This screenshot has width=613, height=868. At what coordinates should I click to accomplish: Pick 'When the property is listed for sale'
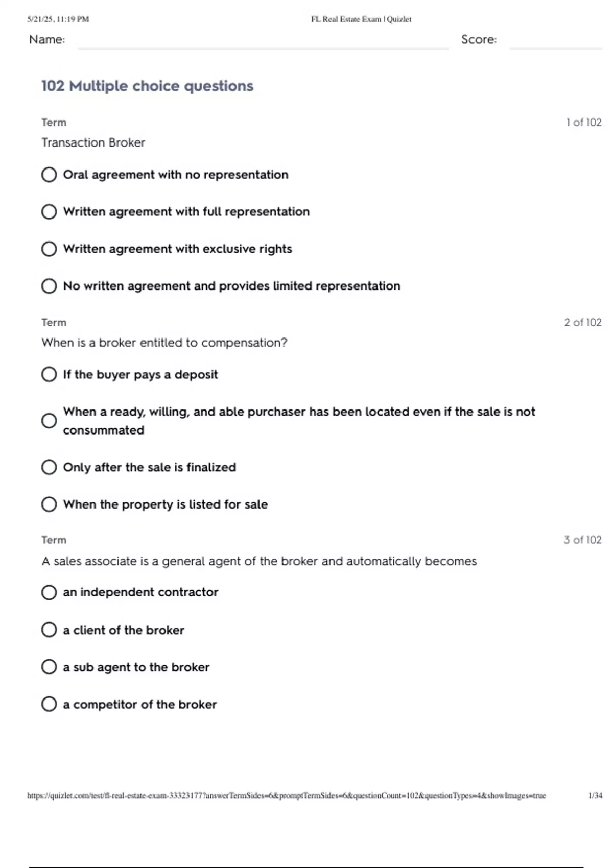pyautogui.click(x=49, y=504)
